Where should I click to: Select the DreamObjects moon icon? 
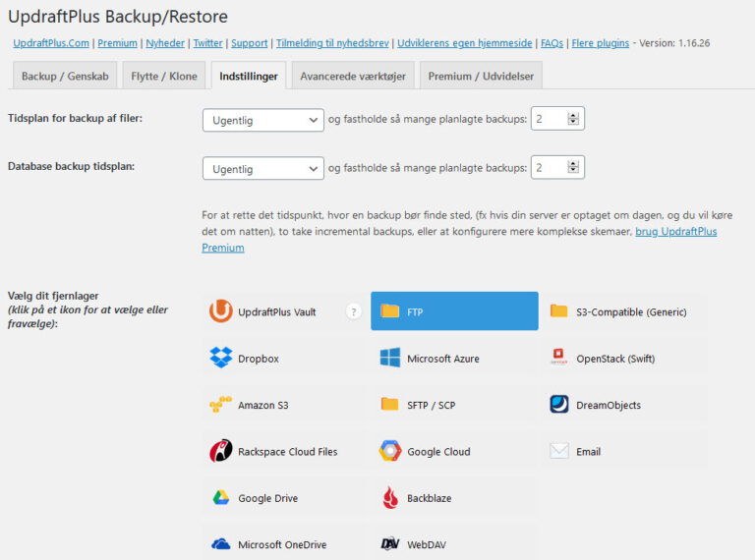(559, 404)
